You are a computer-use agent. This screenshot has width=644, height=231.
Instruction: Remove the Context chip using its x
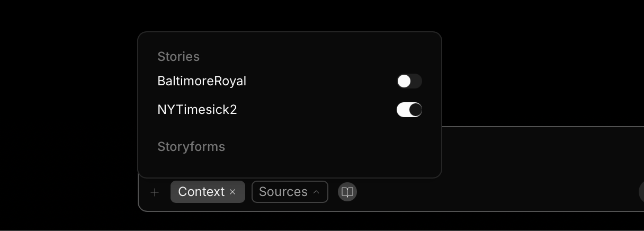point(232,192)
